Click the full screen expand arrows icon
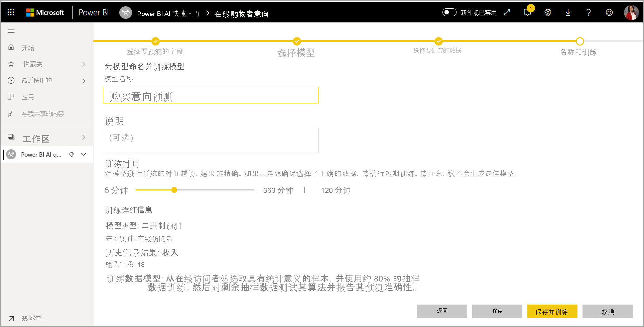Screen dimensions: 644x327 tap(507, 12)
